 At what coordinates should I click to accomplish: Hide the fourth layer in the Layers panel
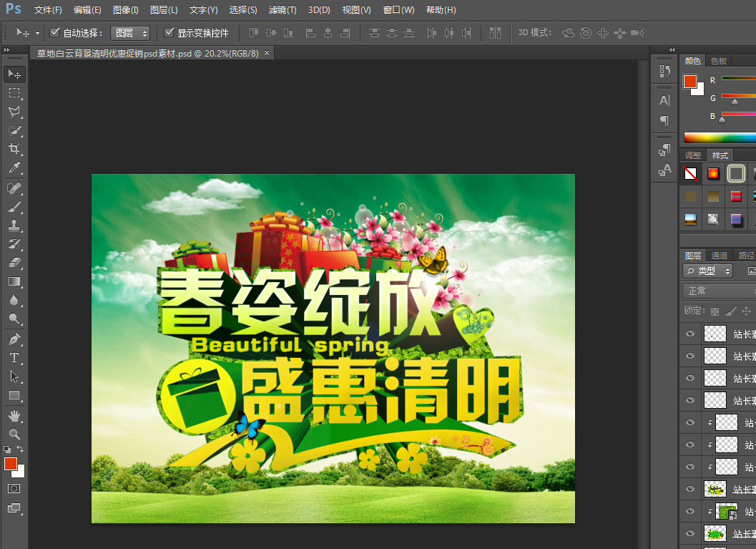click(x=690, y=400)
